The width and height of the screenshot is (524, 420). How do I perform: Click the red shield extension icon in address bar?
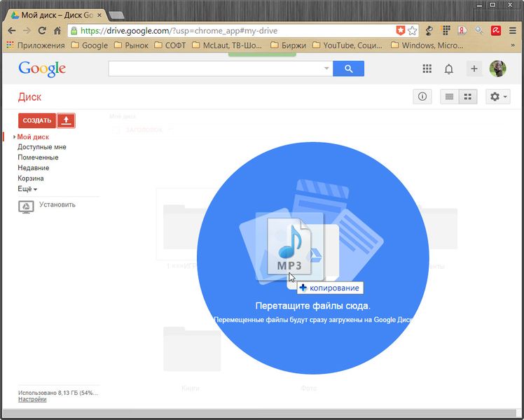400,31
